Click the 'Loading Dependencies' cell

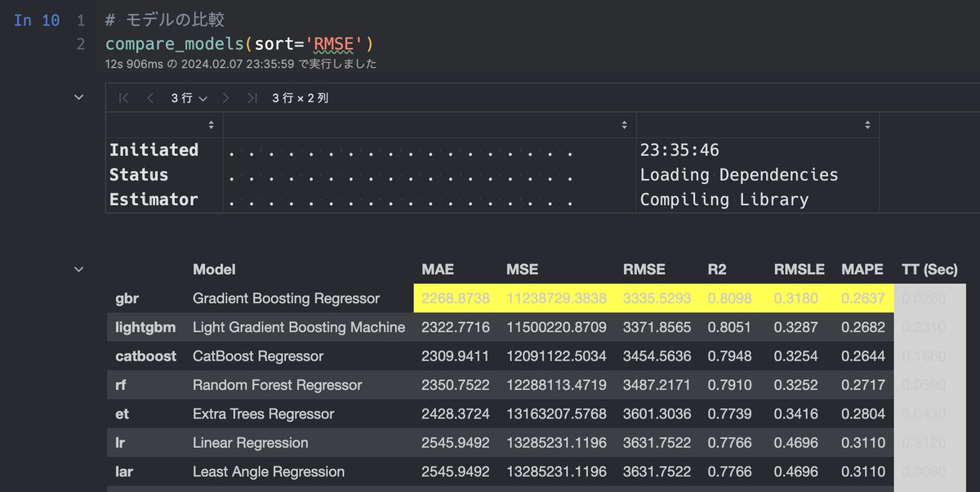(x=739, y=175)
